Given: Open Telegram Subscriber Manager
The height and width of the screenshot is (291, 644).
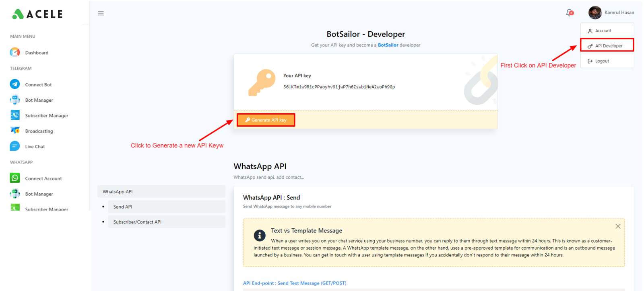Looking at the screenshot, I should (47, 116).
